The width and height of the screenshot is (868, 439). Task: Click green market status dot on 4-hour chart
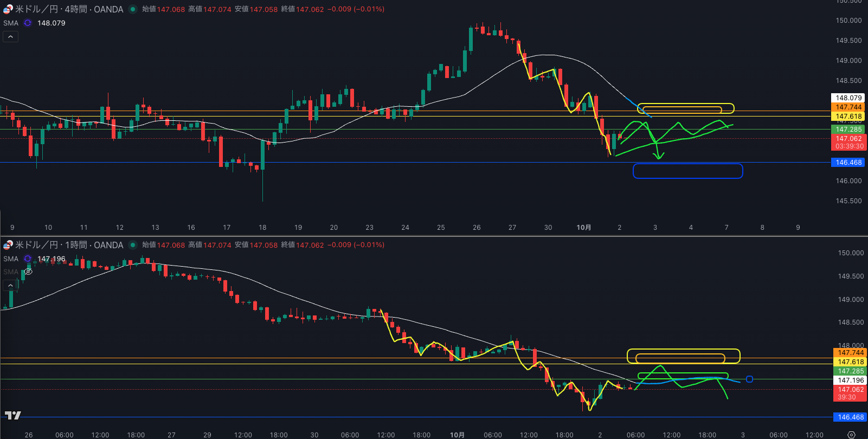(x=132, y=9)
